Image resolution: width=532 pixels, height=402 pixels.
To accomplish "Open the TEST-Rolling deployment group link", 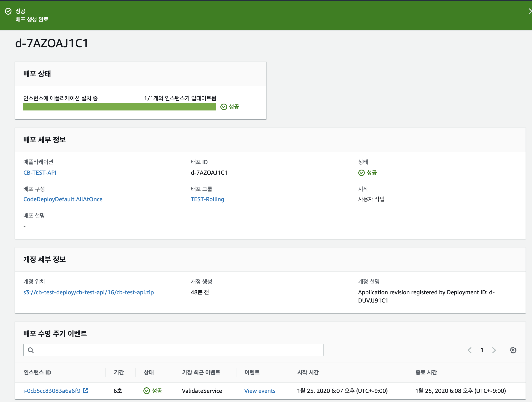I will [207, 199].
